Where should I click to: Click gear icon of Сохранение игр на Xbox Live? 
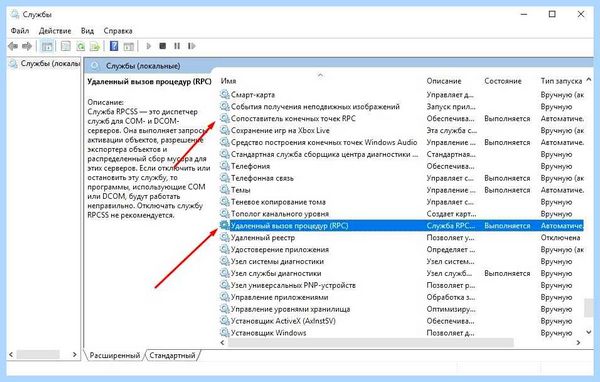(x=225, y=130)
